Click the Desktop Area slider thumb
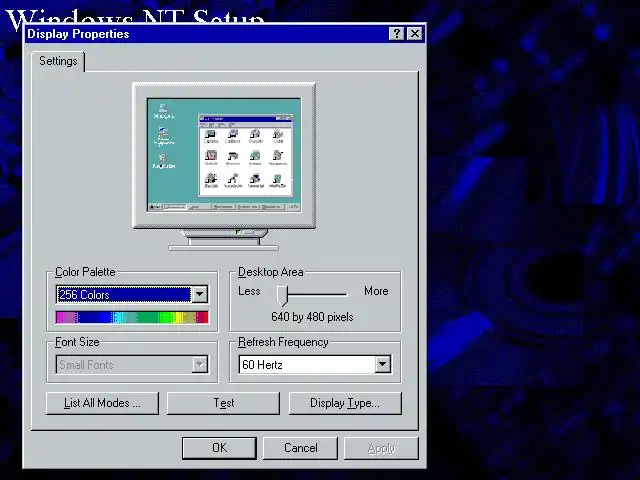The width and height of the screenshot is (640, 480). coord(282,296)
